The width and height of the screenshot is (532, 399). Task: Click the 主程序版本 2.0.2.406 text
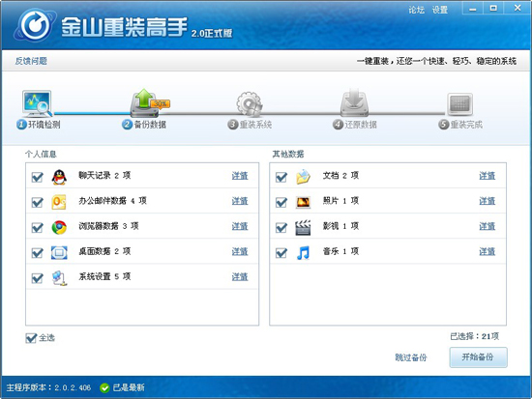[48, 387]
